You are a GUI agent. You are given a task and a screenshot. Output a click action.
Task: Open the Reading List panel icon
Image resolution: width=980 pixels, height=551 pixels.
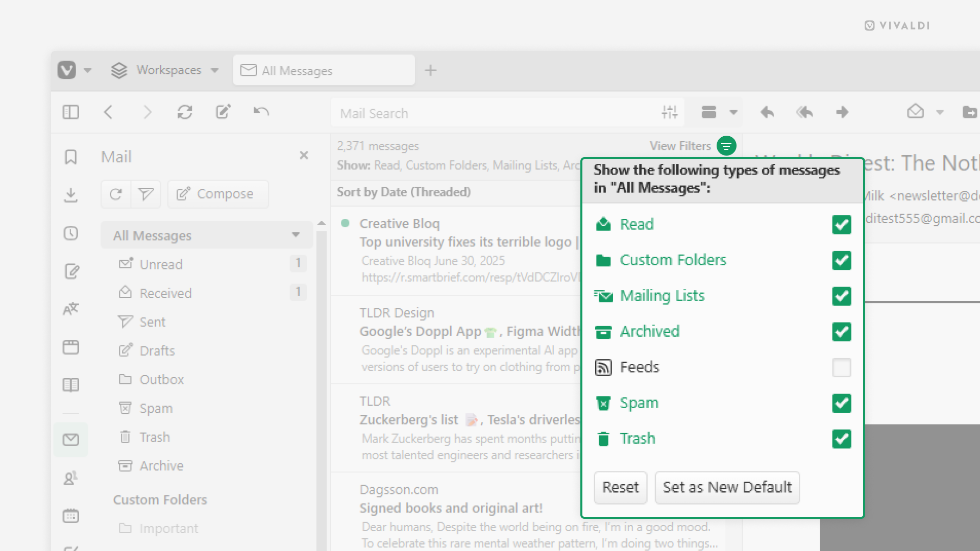pyautogui.click(x=71, y=385)
